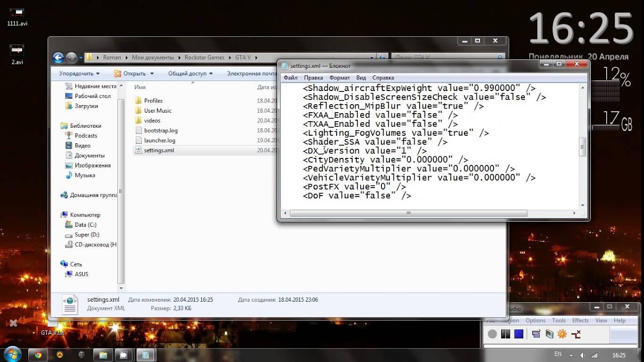Click the Profiles folder icon in the file list
The width and height of the screenshot is (644, 362).
pos(139,101)
